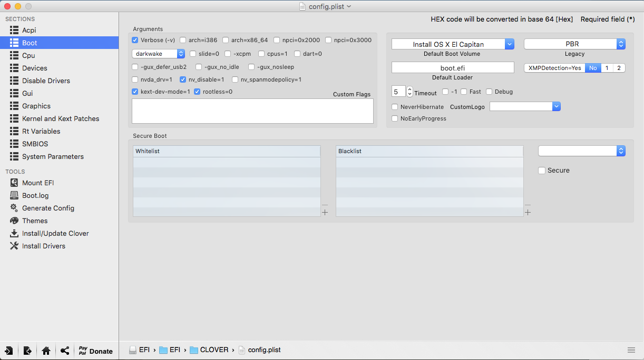Click the EFI volume in path bar
The width and height of the screenshot is (644, 360).
140,349
